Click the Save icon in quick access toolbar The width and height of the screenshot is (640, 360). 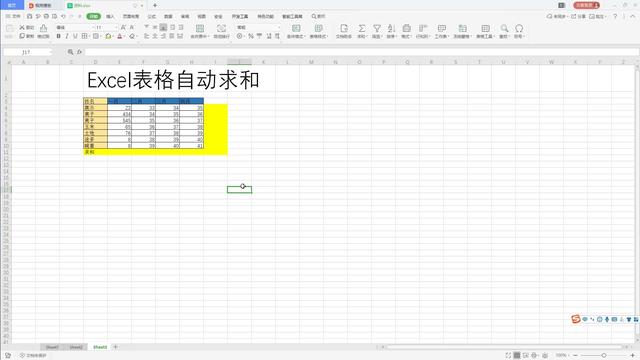(x=29, y=16)
